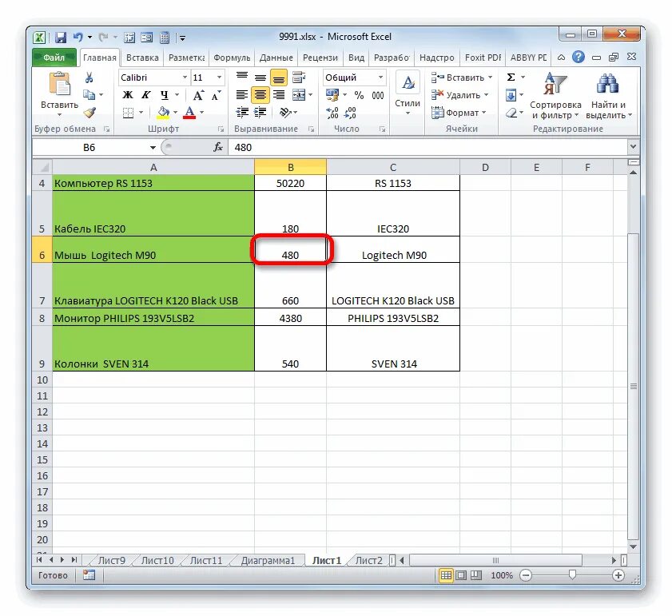This screenshot has width=672, height=616.
Task: Switch to Данные ribbon tab
Action: pyautogui.click(x=276, y=58)
